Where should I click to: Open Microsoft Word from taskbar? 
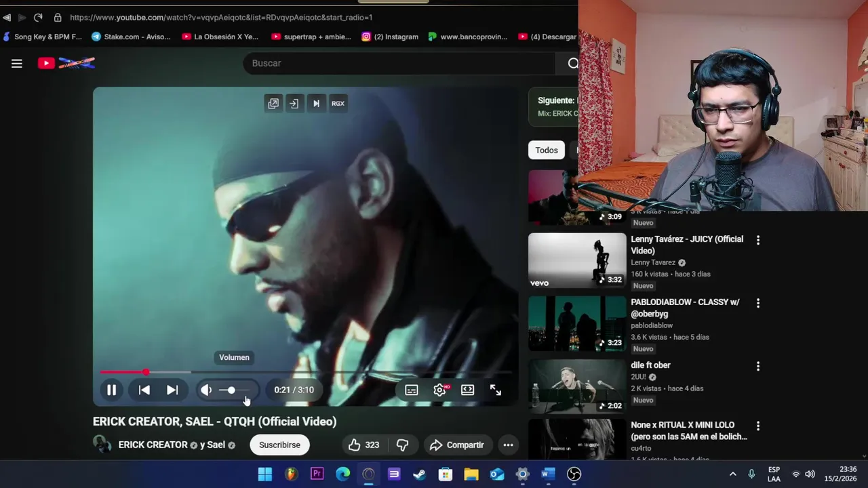tap(548, 474)
